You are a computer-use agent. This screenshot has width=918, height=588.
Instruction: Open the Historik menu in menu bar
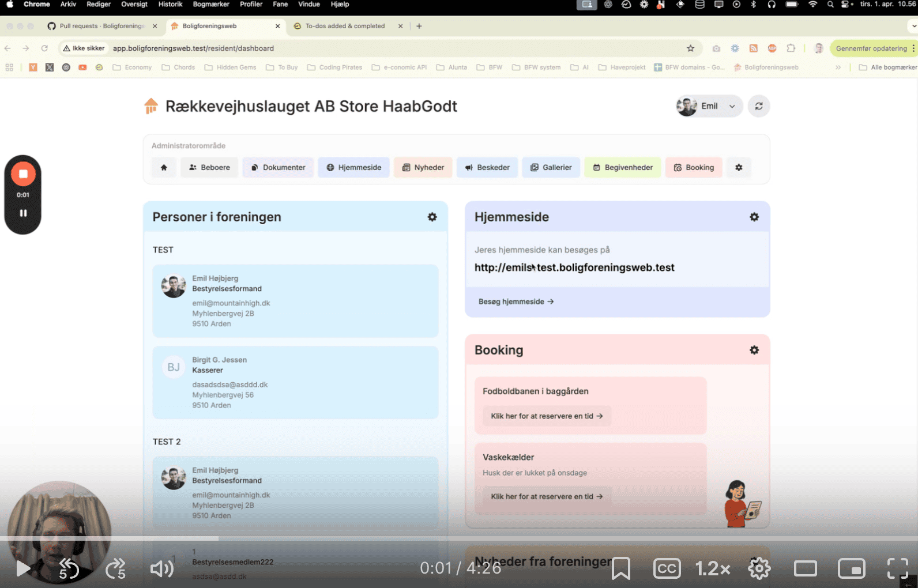coord(170,4)
